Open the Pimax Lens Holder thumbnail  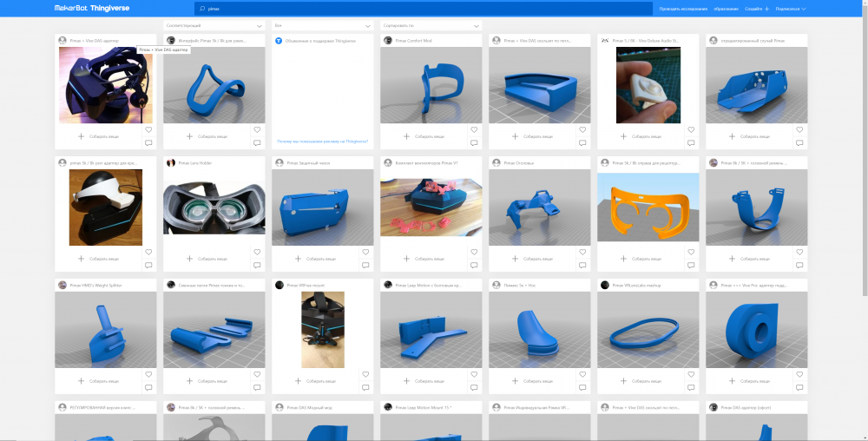(214, 207)
